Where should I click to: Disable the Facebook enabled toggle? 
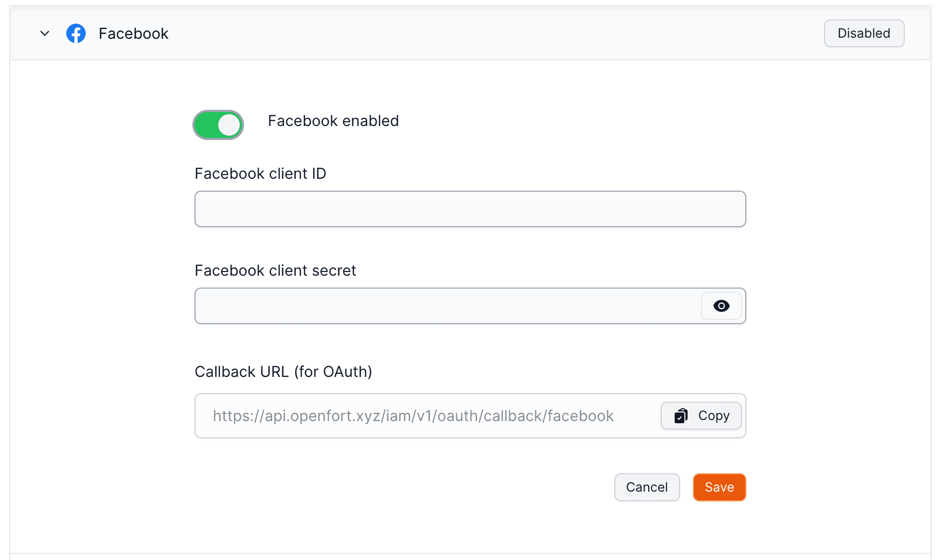pyautogui.click(x=218, y=125)
